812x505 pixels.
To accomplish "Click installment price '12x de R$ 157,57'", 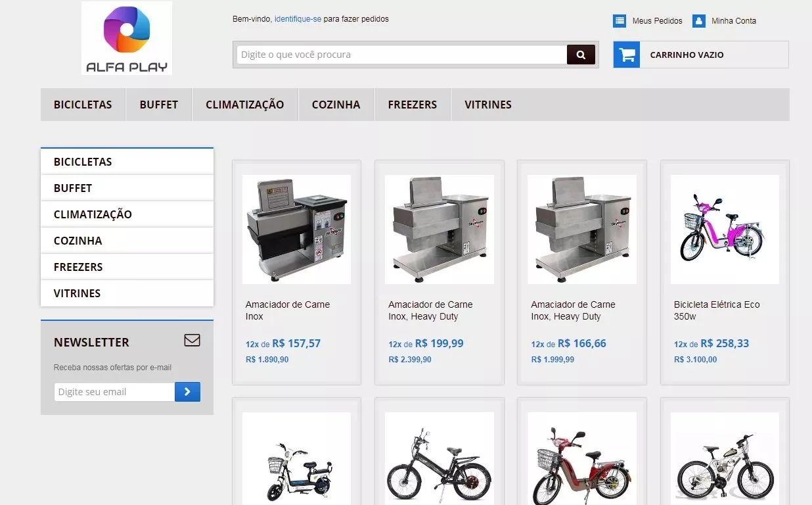I will pyautogui.click(x=283, y=343).
